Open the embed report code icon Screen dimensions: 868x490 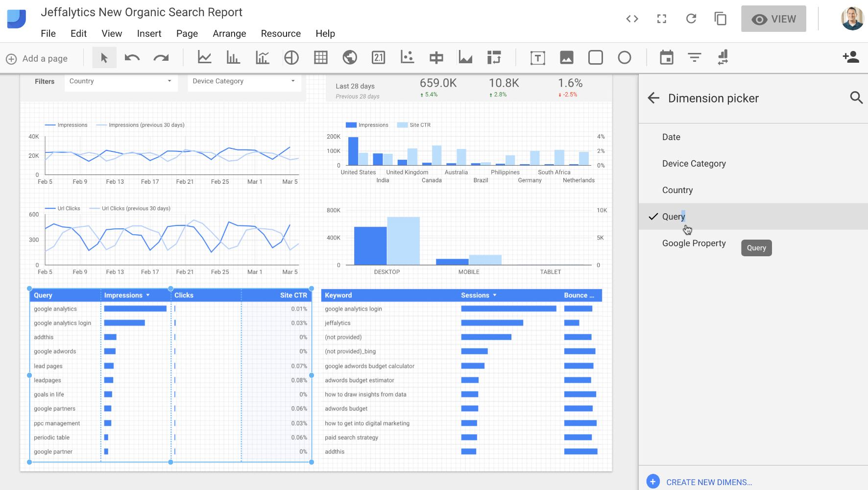tap(632, 19)
